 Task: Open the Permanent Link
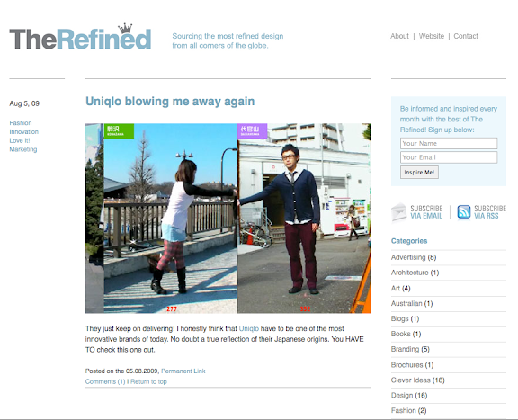click(183, 371)
